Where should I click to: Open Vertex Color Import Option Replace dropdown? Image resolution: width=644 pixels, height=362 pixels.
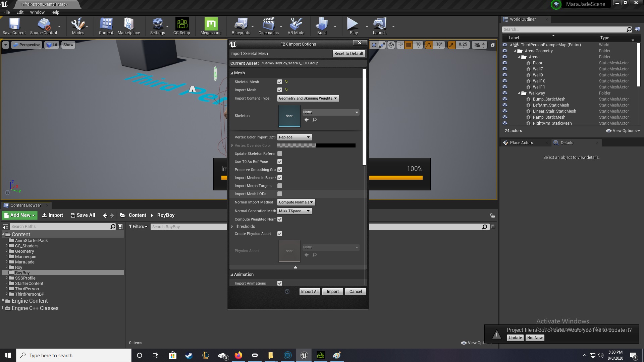[x=294, y=137]
